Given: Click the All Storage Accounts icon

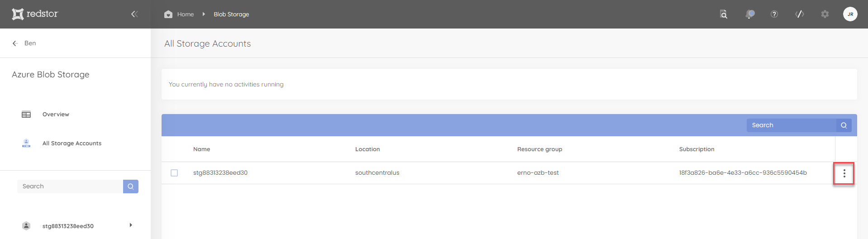Looking at the screenshot, I should (26, 143).
